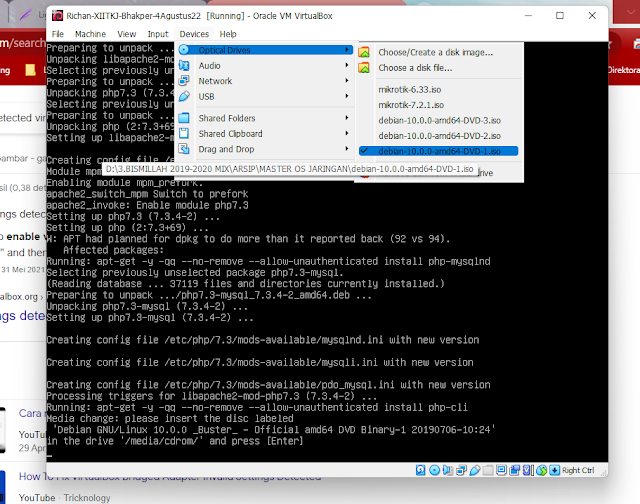Open the Input menu

(x=158, y=34)
